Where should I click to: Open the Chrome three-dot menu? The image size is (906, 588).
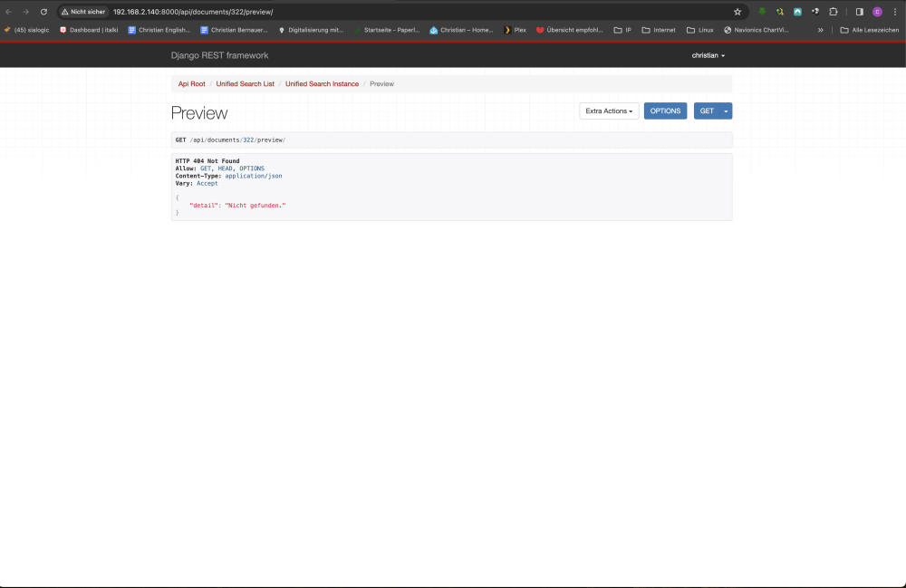click(x=895, y=12)
